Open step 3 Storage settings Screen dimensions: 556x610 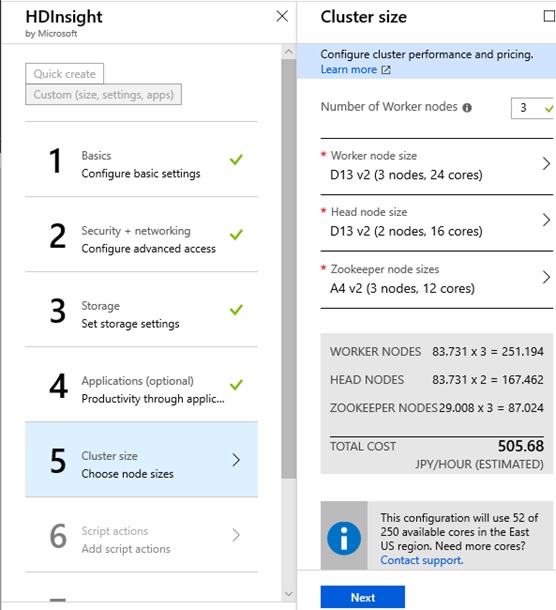click(x=142, y=310)
